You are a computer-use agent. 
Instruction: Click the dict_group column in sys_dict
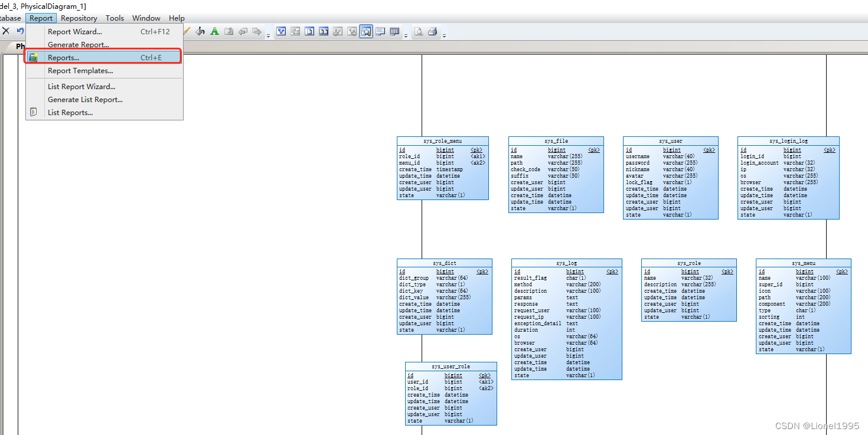click(x=414, y=278)
